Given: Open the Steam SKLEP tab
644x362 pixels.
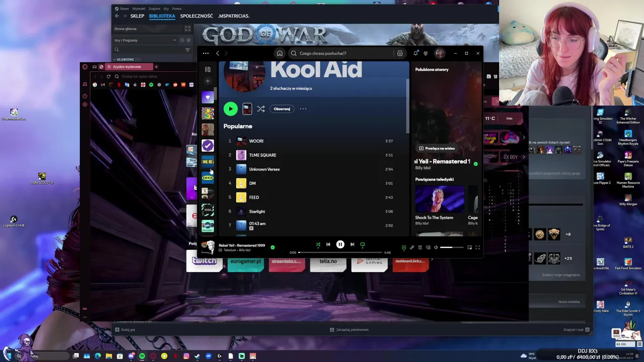Looking at the screenshot, I should tap(137, 16).
